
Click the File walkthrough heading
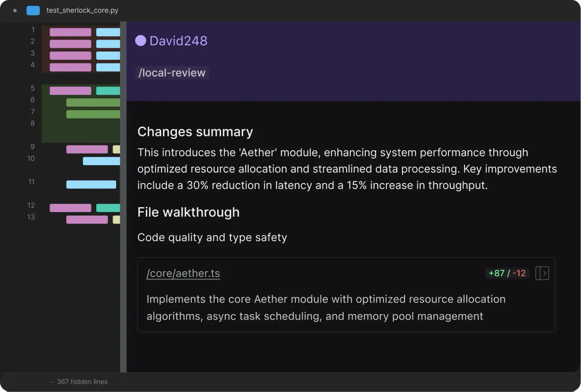[x=188, y=212]
